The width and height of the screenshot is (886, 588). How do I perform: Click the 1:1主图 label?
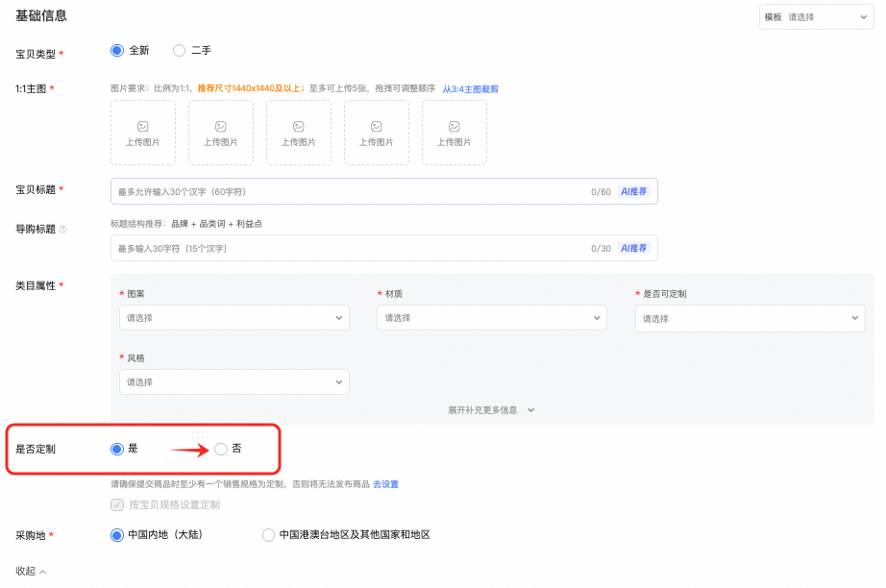(31, 88)
